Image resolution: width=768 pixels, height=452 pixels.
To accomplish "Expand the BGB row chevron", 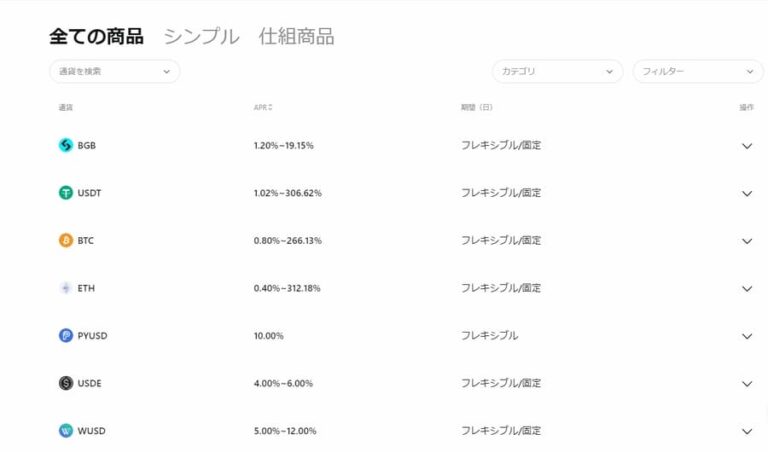I will (x=746, y=146).
